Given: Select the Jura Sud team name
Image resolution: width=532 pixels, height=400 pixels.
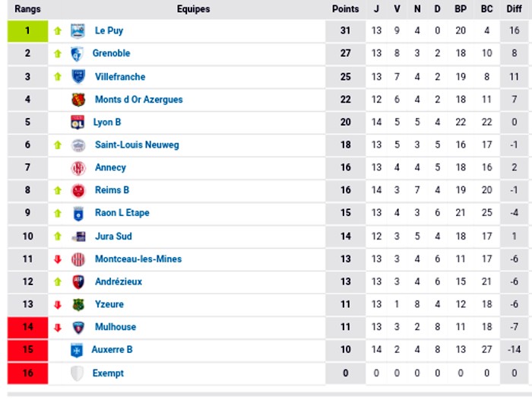Looking at the screenshot, I should click(x=113, y=237).
